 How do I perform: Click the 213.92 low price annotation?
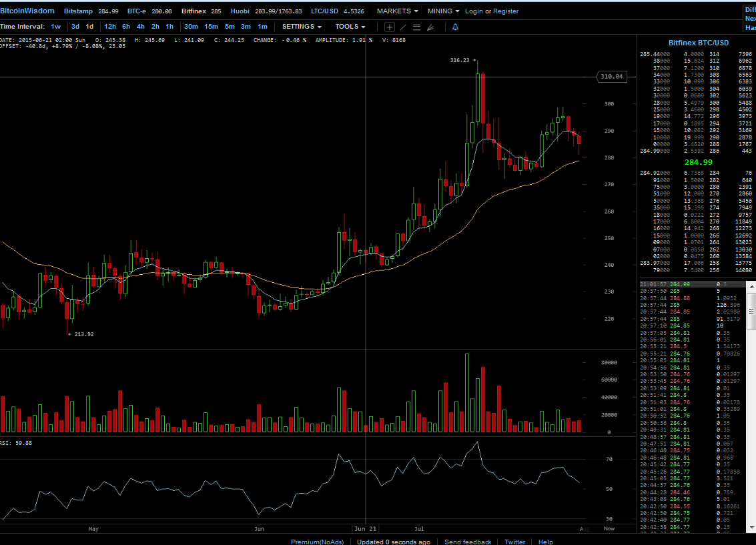click(x=84, y=334)
